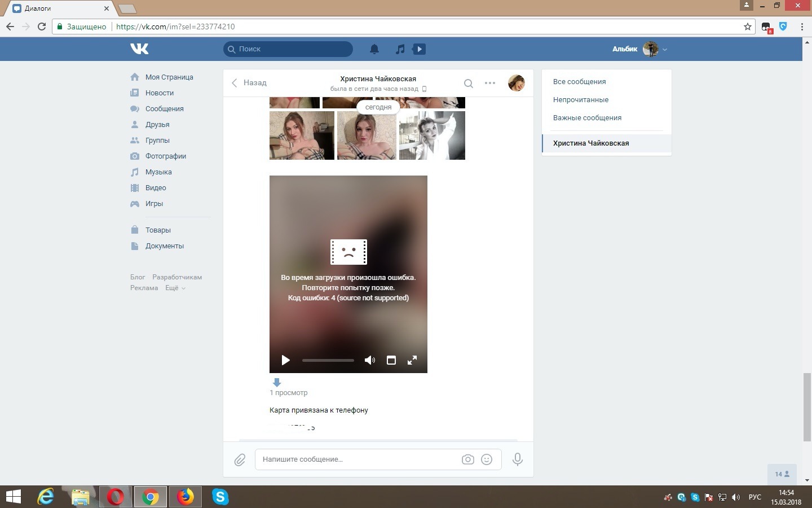Play the video in the chat

[285, 360]
